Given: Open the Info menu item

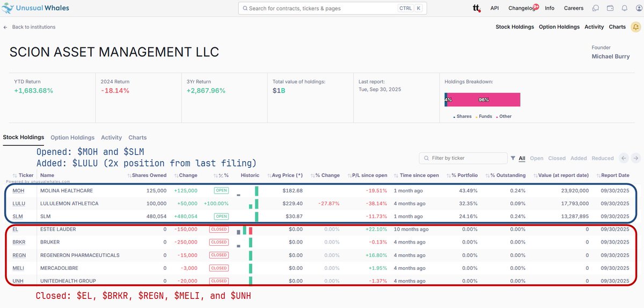Looking at the screenshot, I should (x=550, y=8).
